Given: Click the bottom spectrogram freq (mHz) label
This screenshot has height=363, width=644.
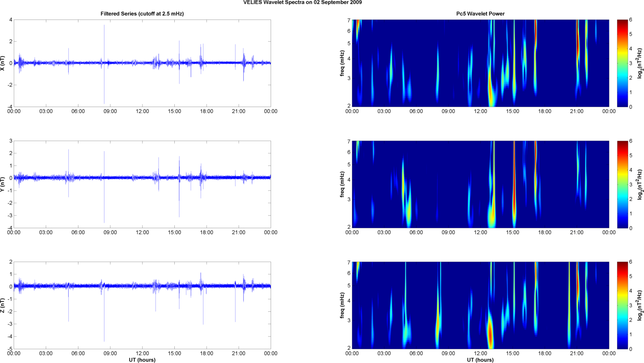Looking at the screenshot, I should pyautogui.click(x=342, y=305).
